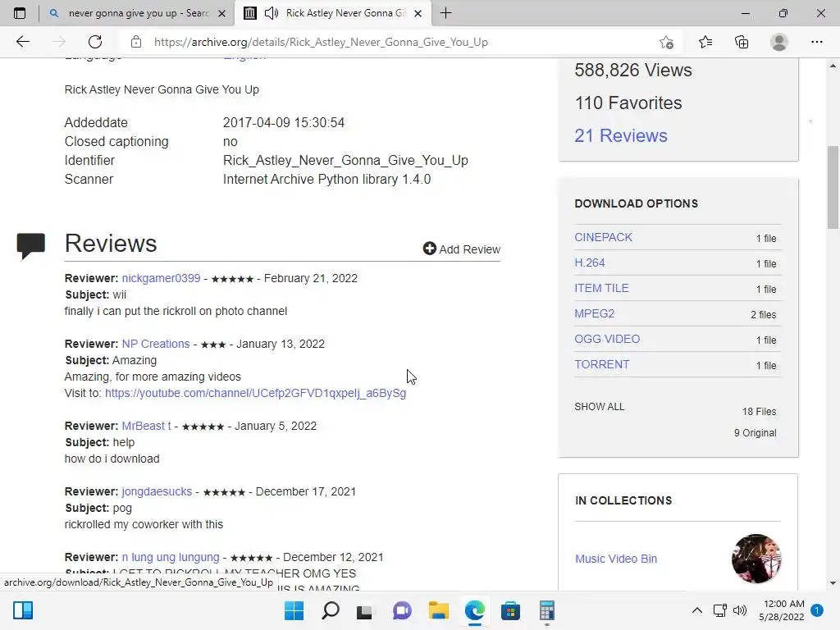Click the Music Video Bin thumbnail image
This screenshot has width=840, height=630.
tap(756, 558)
